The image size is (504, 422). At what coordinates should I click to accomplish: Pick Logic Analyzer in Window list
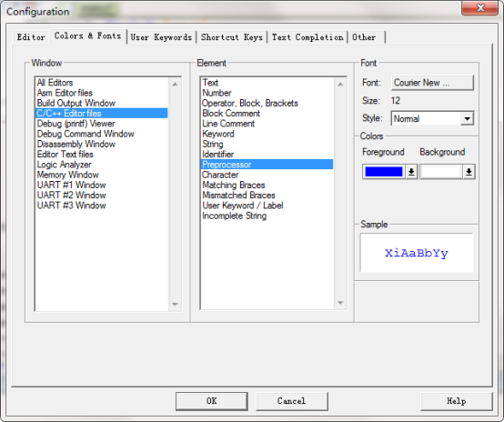coord(102,165)
